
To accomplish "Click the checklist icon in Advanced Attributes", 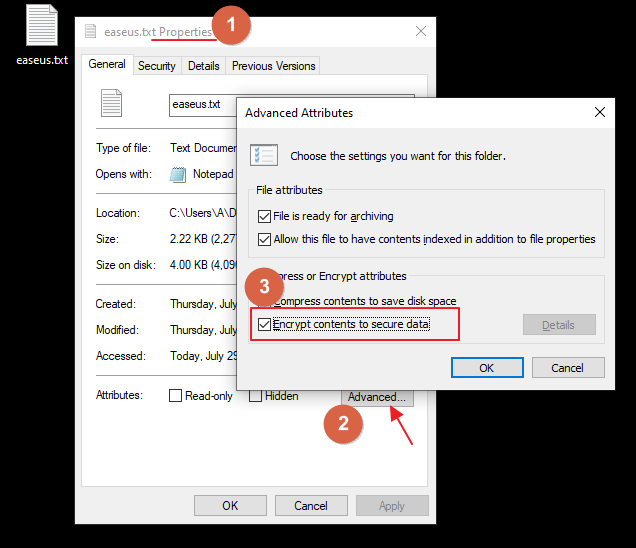I will point(265,155).
